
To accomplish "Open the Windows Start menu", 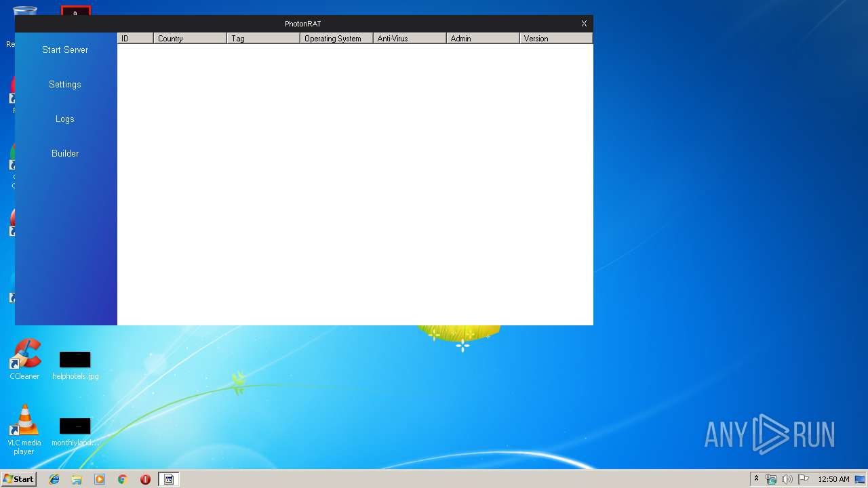I will point(18,479).
